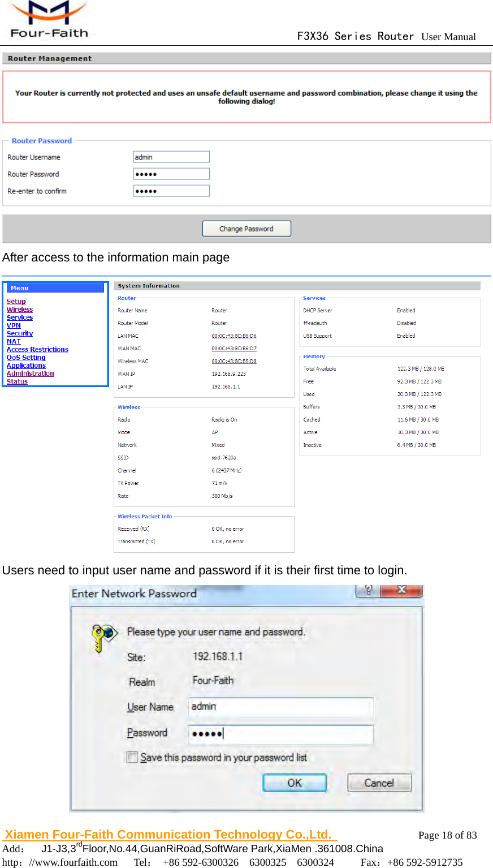Open the Wireless menu item

point(19,309)
